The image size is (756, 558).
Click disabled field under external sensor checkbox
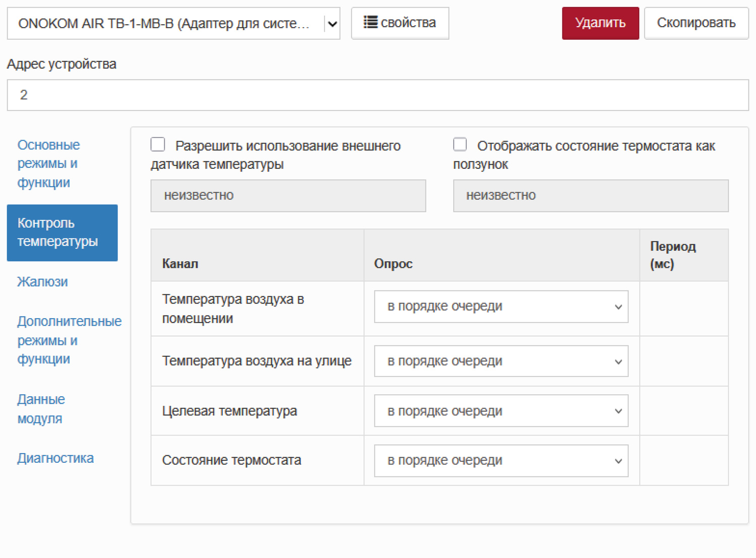point(288,196)
